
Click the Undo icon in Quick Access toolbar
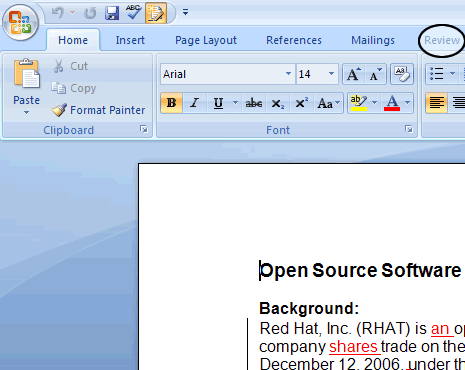pos(58,13)
